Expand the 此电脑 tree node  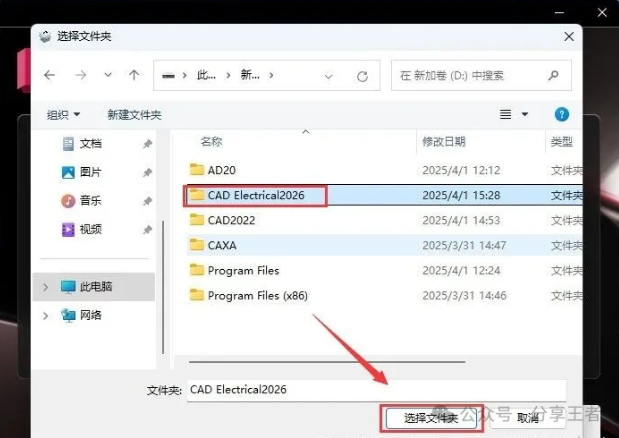[45, 287]
